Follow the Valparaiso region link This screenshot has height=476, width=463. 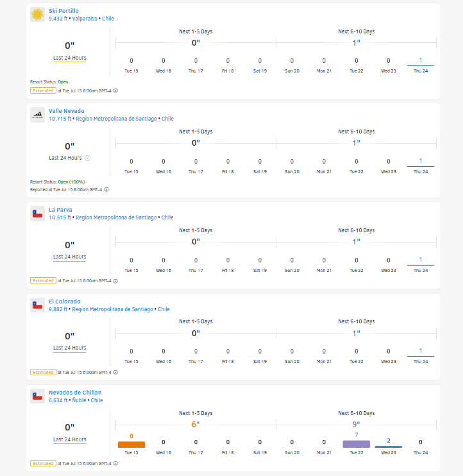point(85,19)
